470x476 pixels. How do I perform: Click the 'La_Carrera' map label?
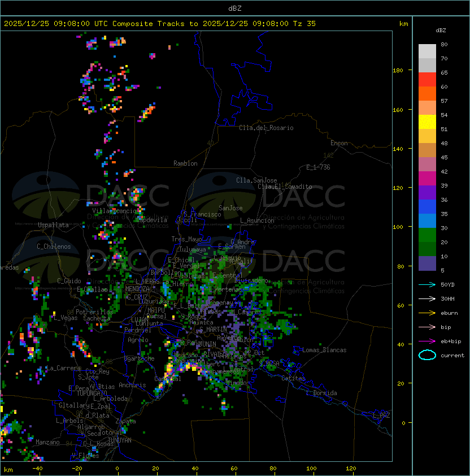point(63,368)
